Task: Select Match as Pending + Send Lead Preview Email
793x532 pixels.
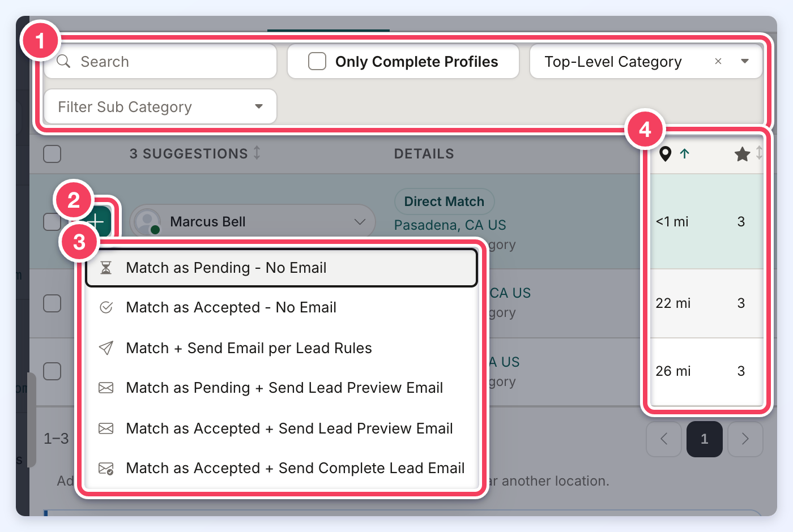Action: (282, 388)
